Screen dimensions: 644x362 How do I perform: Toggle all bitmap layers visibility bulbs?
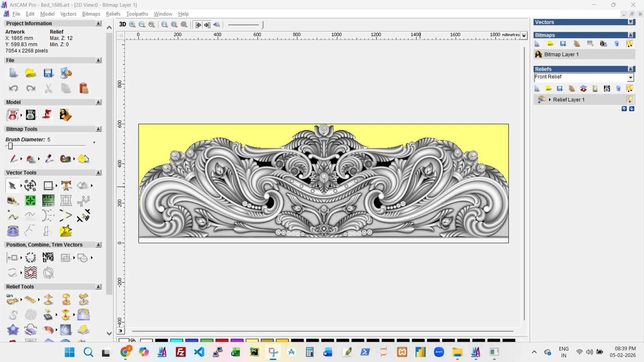pos(630,44)
